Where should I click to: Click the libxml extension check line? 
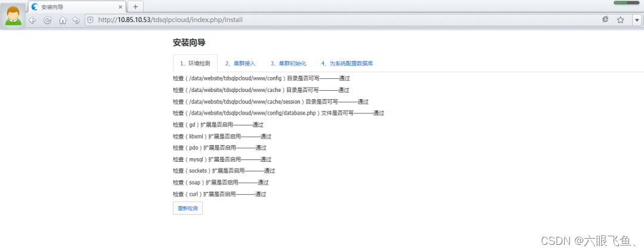coord(222,136)
